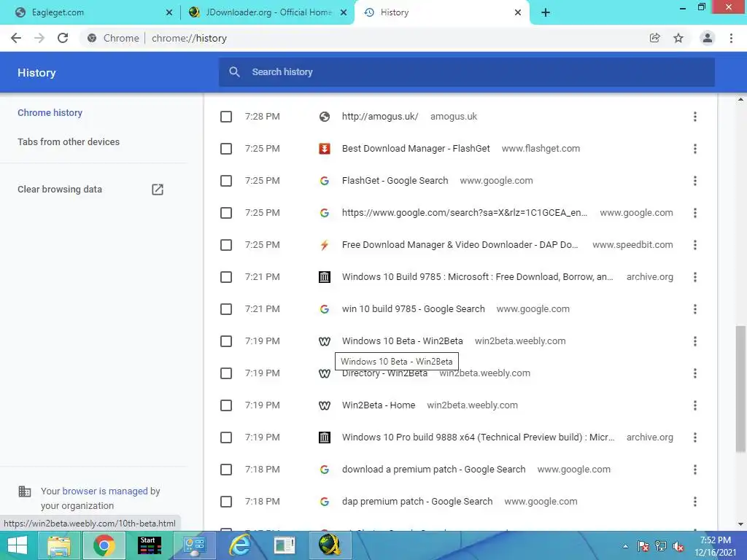Bookmark this page with the star icon
Viewport: 747px width, 560px height.
point(678,38)
